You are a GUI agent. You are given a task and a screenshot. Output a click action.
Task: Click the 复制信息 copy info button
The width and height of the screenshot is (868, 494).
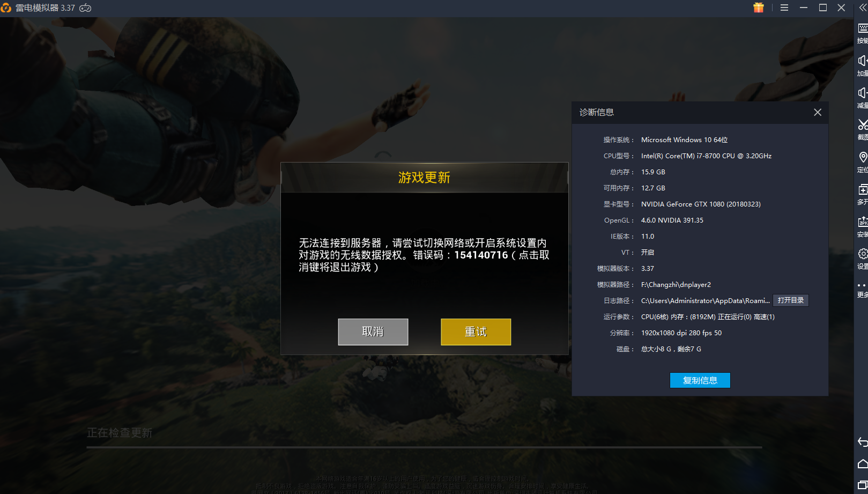point(700,380)
